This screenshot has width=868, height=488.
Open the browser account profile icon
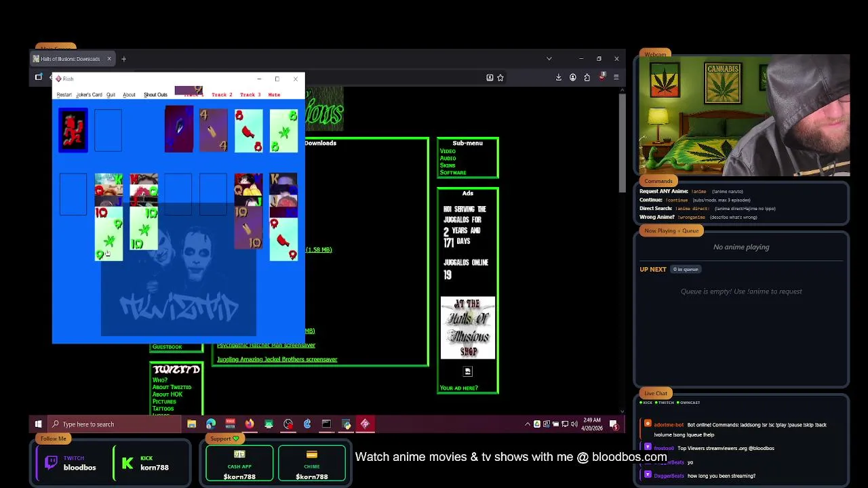click(573, 78)
